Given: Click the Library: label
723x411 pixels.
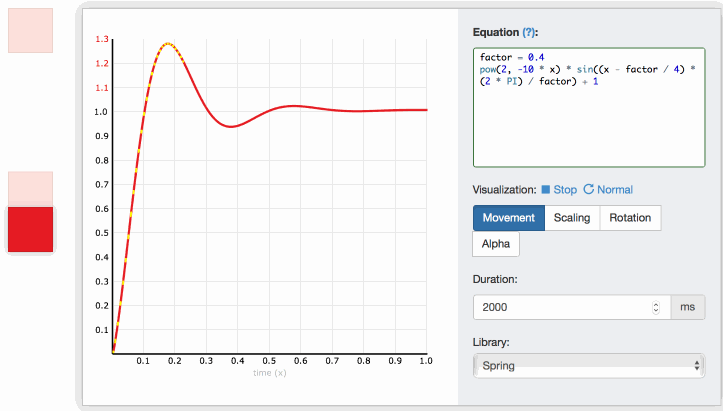Looking at the screenshot, I should (x=491, y=342).
